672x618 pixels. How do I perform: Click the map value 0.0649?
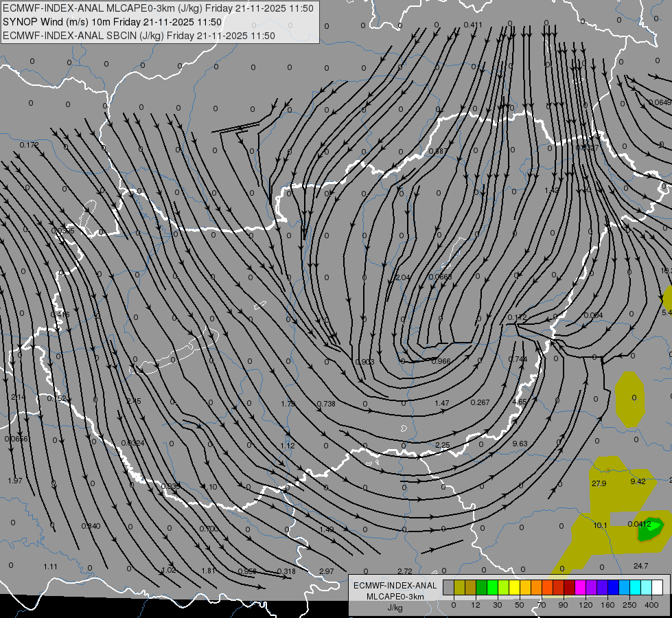[x=660, y=102]
